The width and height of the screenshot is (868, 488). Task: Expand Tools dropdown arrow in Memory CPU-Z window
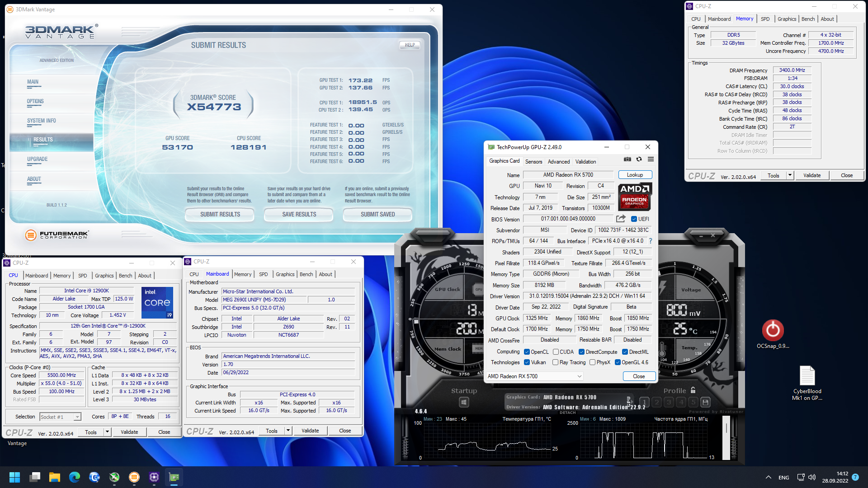[x=790, y=175]
